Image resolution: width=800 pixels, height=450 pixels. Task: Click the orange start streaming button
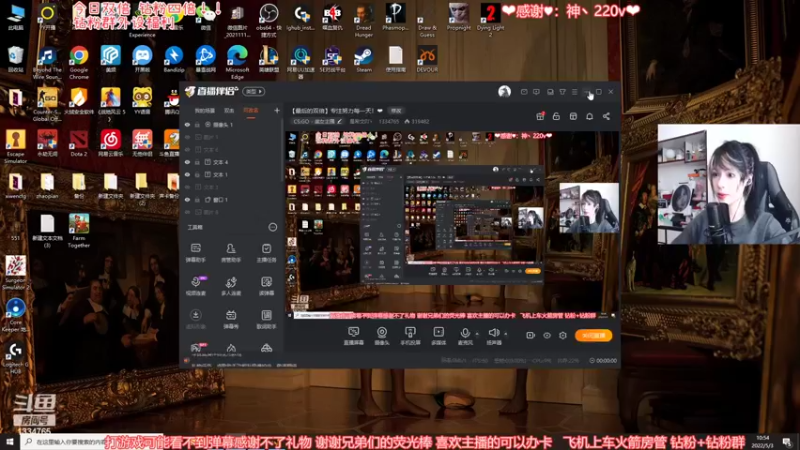[x=593, y=335]
